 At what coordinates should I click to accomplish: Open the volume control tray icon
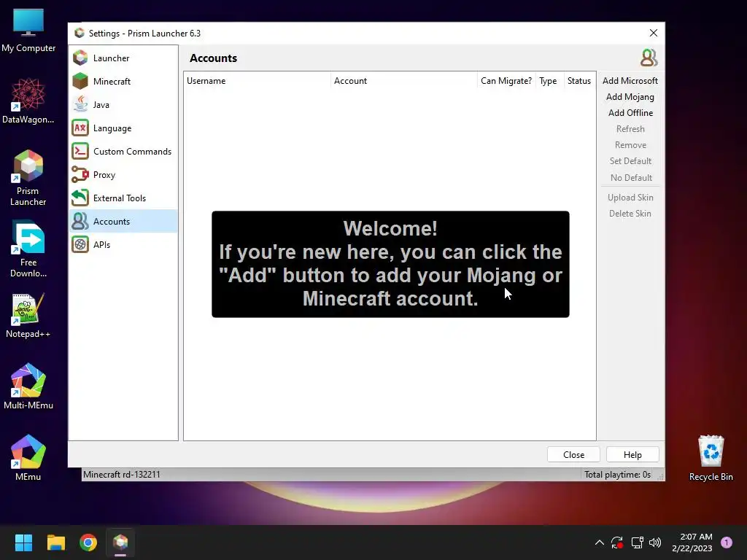[656, 542]
